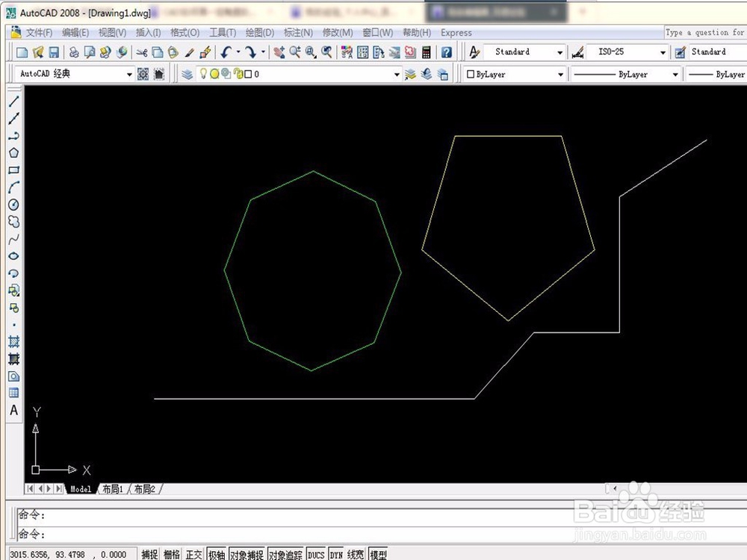Open the 编辑(E) menu

tap(75, 32)
